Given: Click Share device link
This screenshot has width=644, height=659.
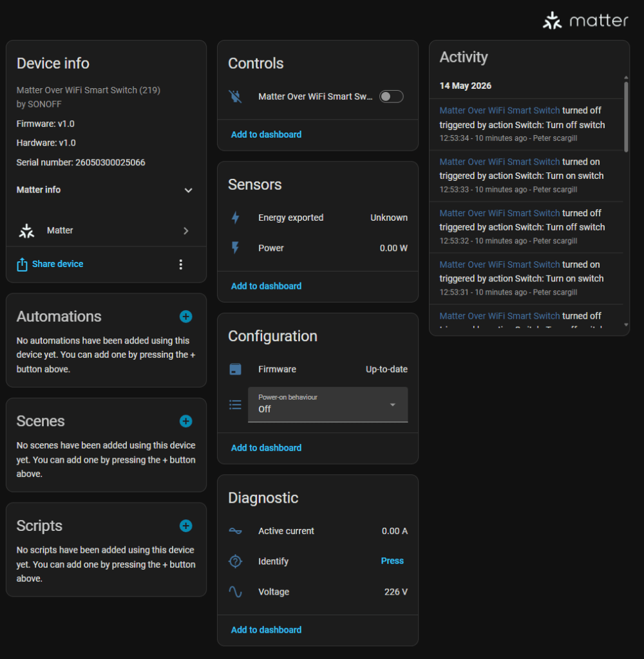Looking at the screenshot, I should [x=57, y=264].
